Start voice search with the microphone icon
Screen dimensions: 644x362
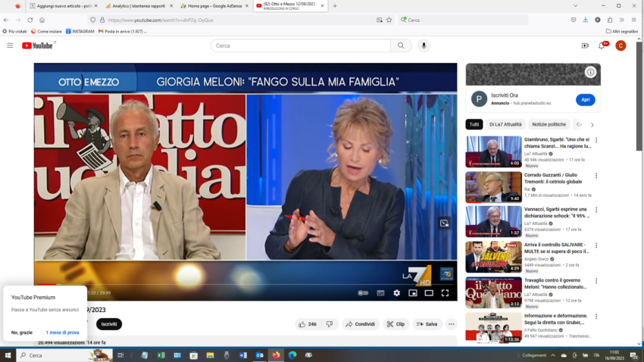pyautogui.click(x=424, y=45)
